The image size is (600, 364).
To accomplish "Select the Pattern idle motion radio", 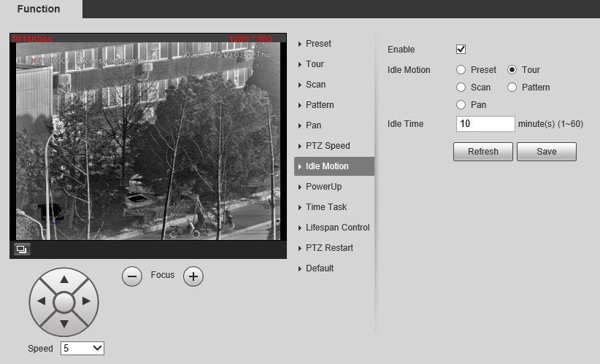I will (512, 88).
